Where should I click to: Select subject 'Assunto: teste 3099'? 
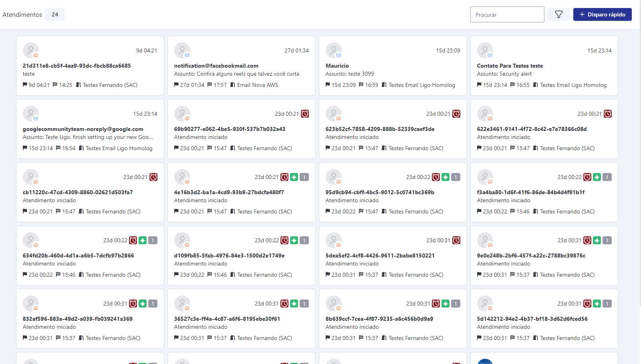pos(350,74)
